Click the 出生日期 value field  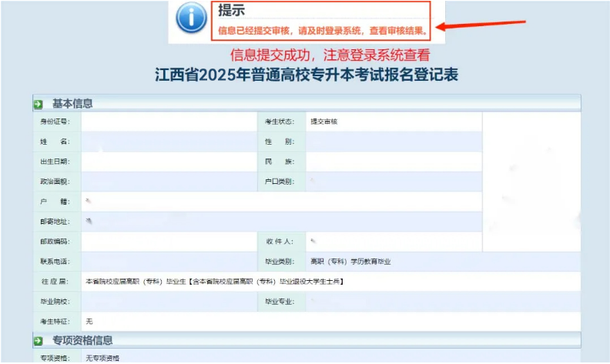166,162
